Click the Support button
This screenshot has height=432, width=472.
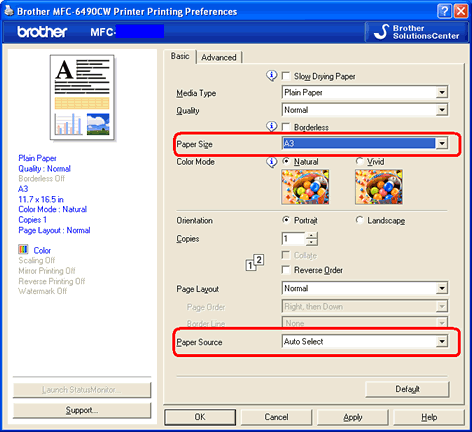(82, 410)
